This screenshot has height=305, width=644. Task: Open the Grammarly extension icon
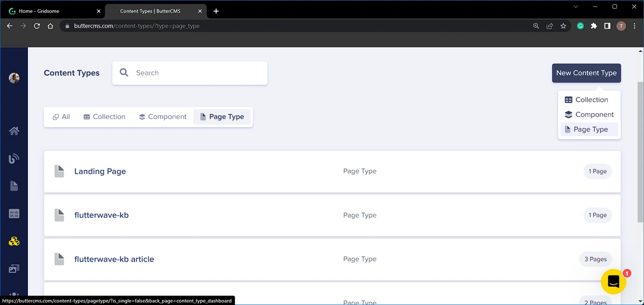[580, 26]
